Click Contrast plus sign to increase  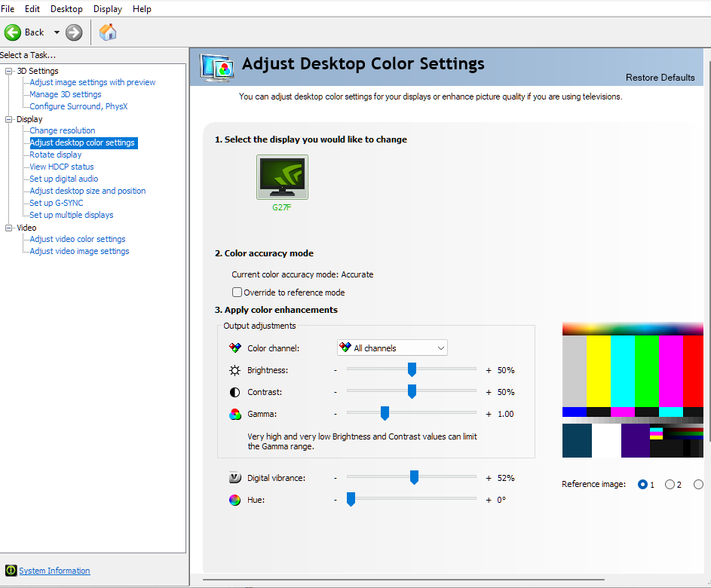[x=489, y=392]
